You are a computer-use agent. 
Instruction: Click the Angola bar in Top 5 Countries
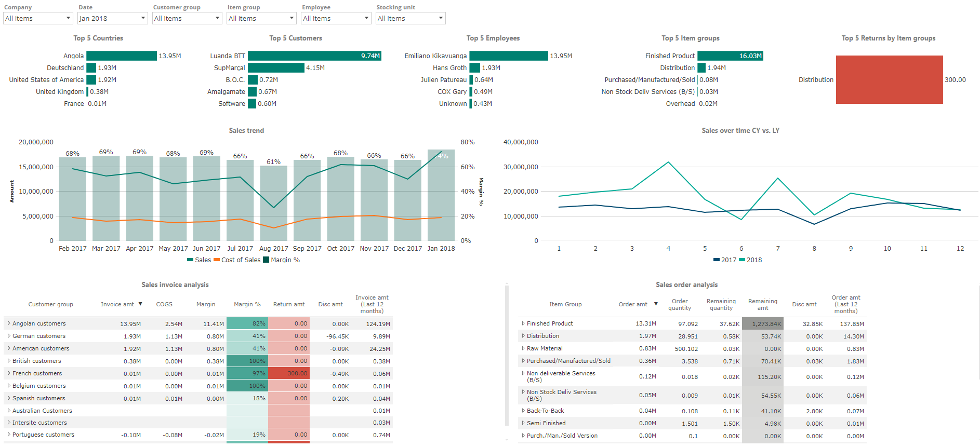[x=121, y=56]
